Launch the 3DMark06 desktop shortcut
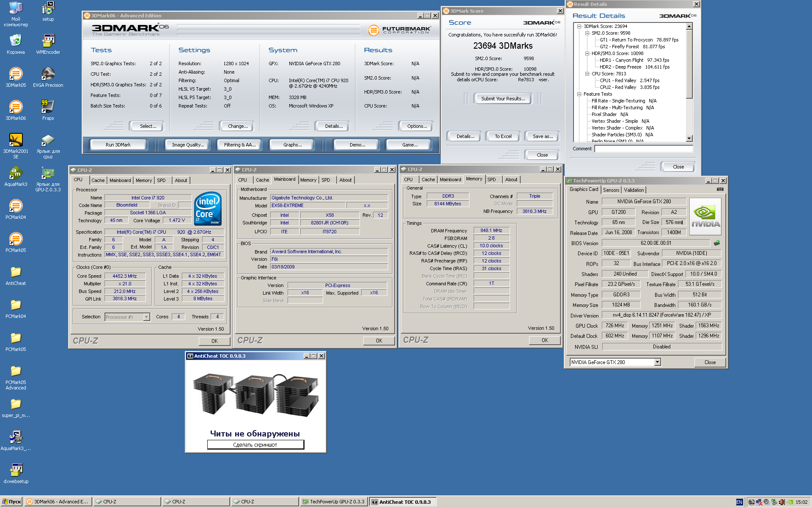Image resolution: width=812 pixels, height=508 pixels. point(16,110)
